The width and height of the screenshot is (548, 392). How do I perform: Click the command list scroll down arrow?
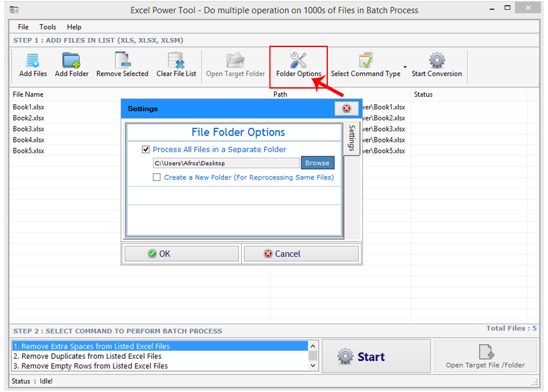click(x=313, y=366)
